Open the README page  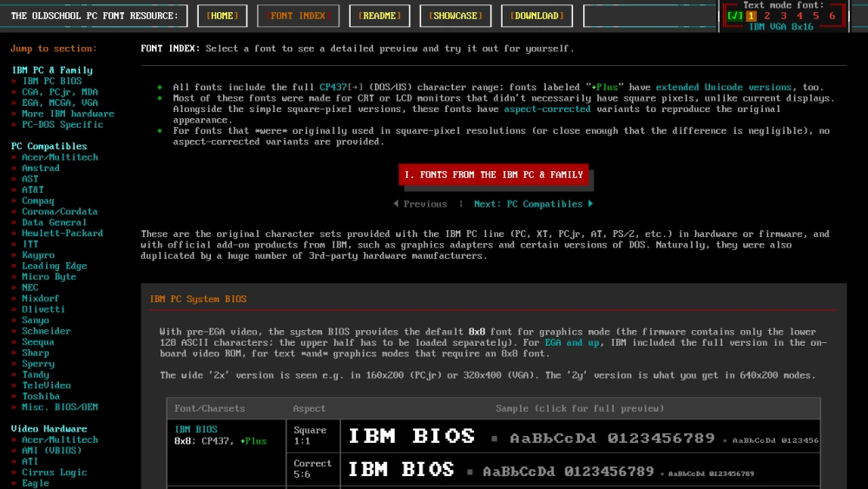point(379,16)
